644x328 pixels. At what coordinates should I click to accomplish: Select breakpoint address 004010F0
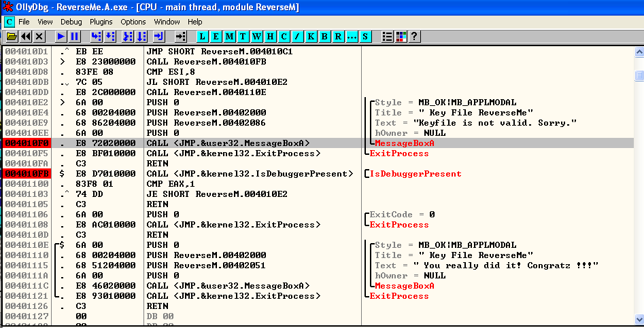pyautogui.click(x=27, y=143)
